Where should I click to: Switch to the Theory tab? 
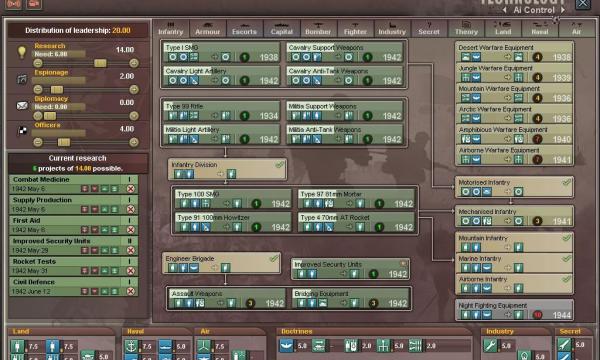(466, 29)
